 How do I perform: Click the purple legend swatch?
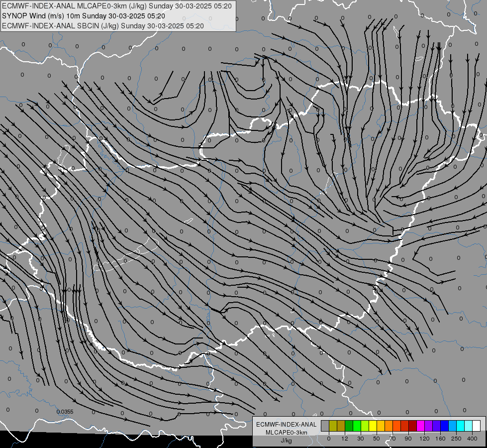tap(429, 426)
